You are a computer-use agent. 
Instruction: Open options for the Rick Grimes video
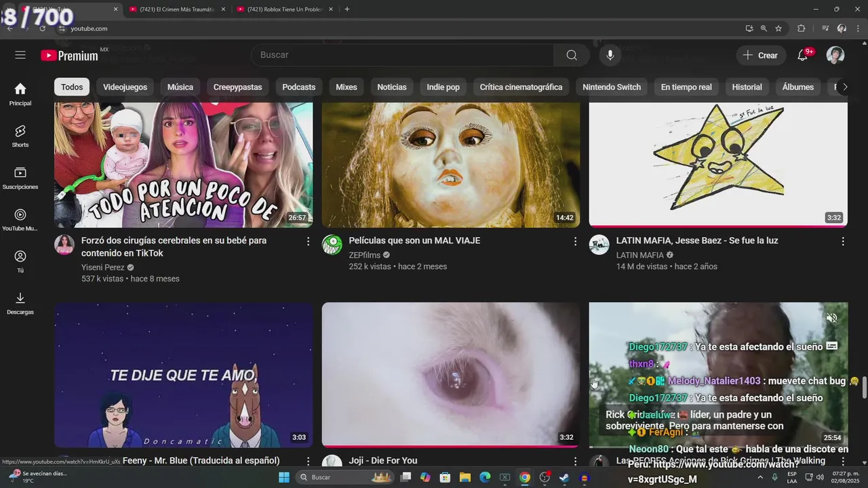pyautogui.click(x=843, y=461)
